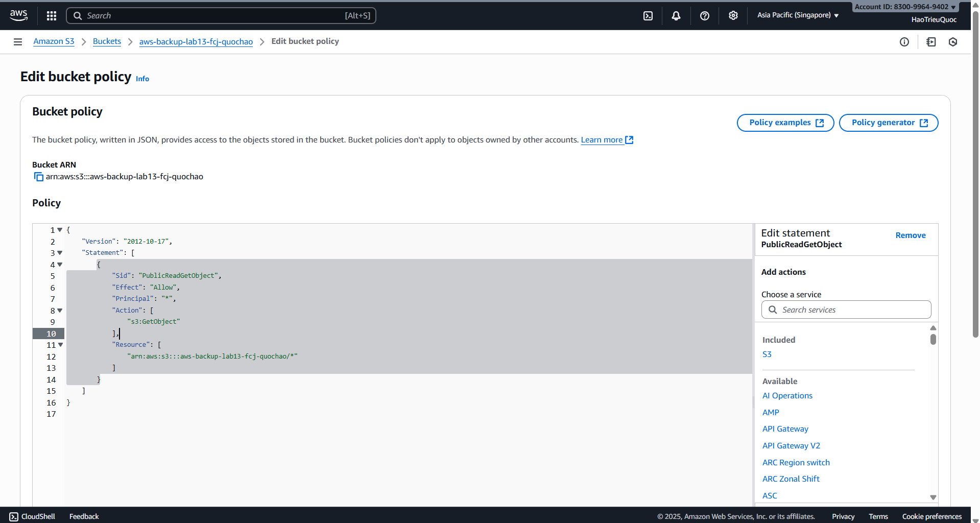
Task: Open the help question mark menu
Action: [704, 16]
